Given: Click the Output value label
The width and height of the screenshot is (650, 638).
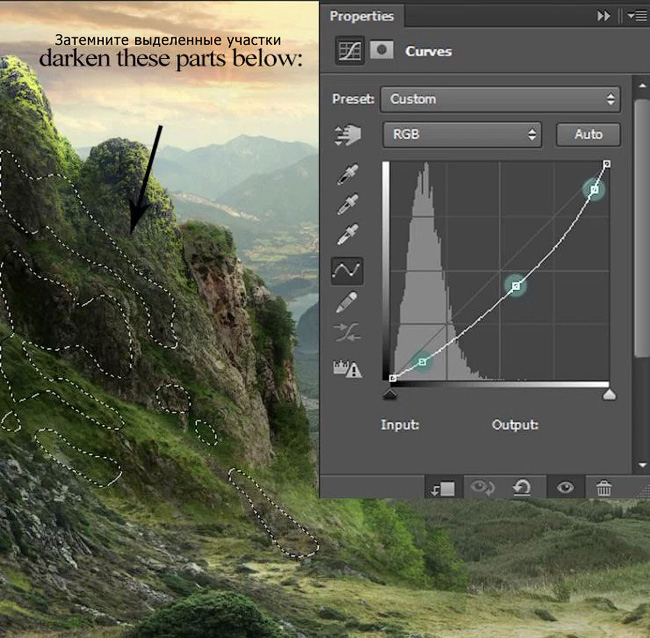Looking at the screenshot, I should pyautogui.click(x=515, y=425).
